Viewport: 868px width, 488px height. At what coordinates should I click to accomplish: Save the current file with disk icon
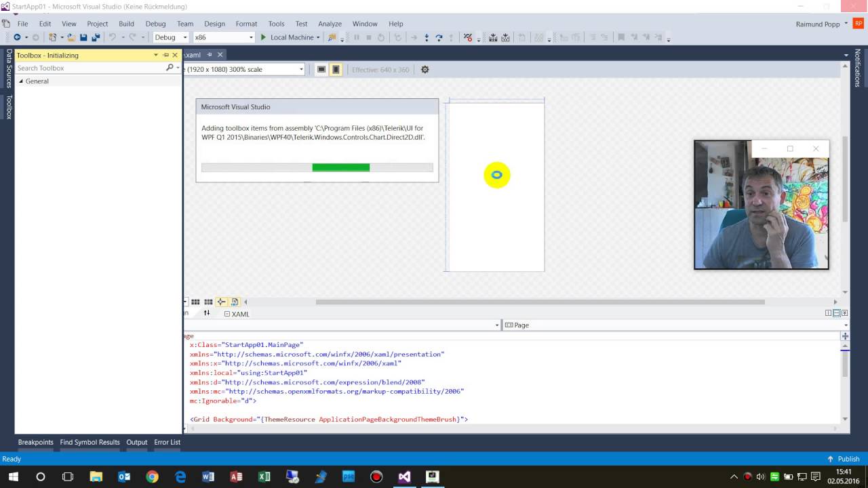83,37
